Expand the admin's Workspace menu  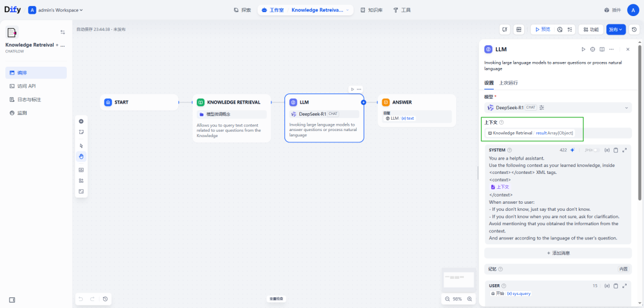coord(56,10)
